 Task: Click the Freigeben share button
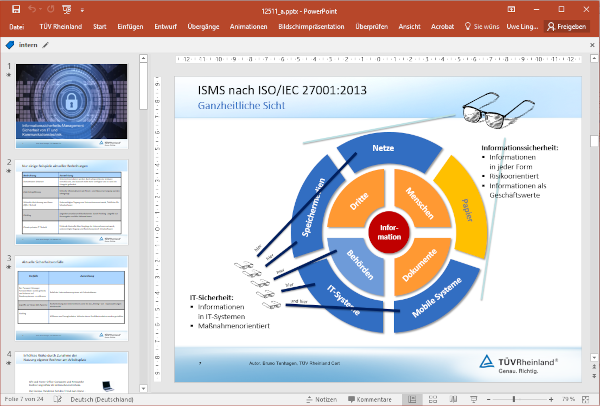[568, 27]
